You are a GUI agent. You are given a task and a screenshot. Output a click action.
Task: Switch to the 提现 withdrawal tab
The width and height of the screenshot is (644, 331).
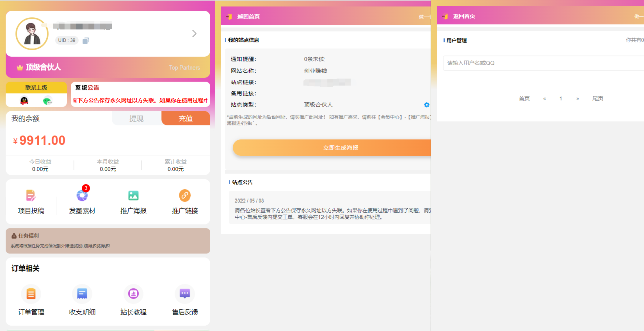coord(136,118)
